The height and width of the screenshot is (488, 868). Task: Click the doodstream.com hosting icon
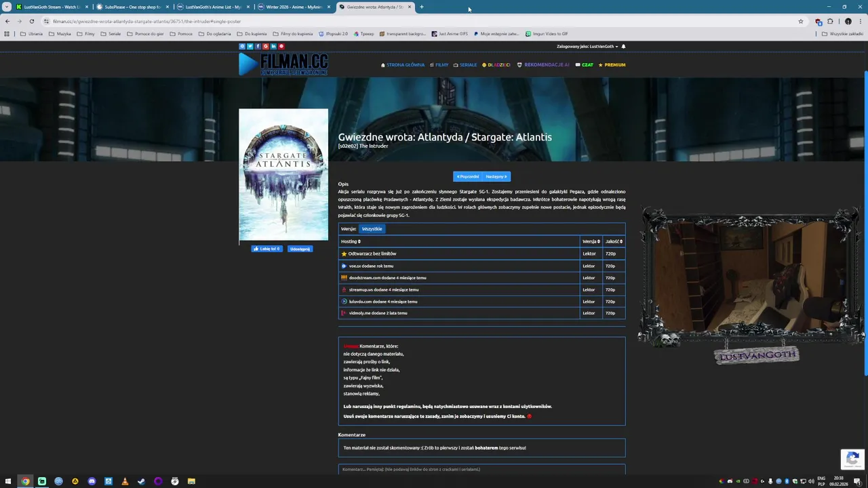click(344, 278)
